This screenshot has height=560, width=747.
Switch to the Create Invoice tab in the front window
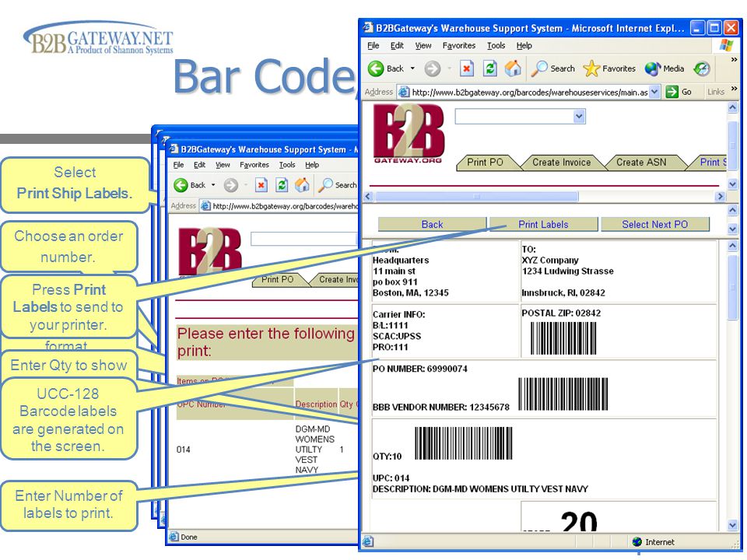point(561,163)
